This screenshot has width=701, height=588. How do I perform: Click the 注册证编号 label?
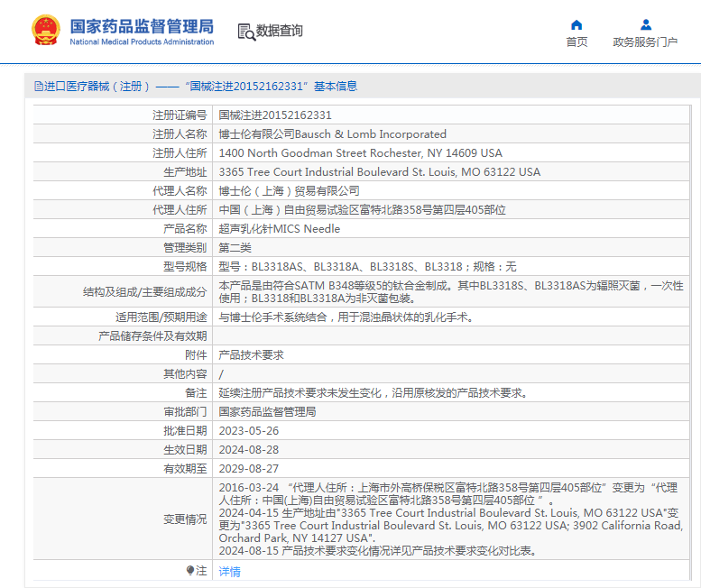click(x=180, y=115)
